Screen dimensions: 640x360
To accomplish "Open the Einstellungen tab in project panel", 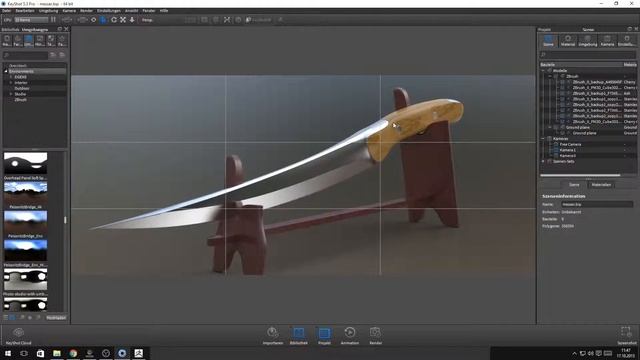I will point(627,40).
